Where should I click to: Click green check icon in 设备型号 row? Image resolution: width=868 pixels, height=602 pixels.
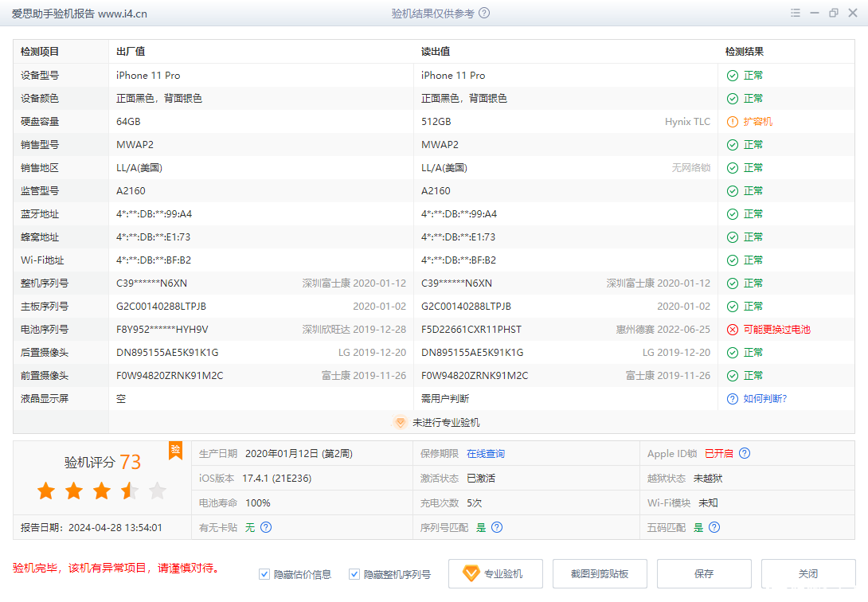[733, 75]
